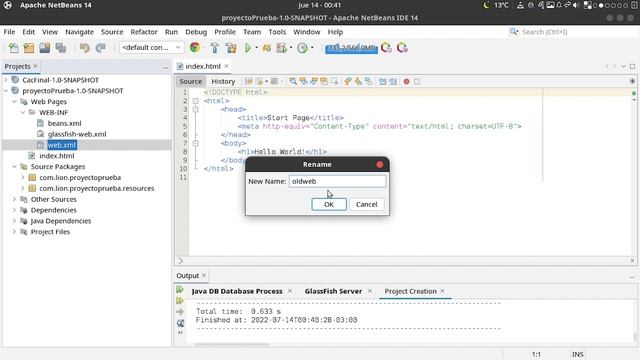The width and height of the screenshot is (640, 360).
Task: Click the New File toolbar icon
Action: point(13,48)
